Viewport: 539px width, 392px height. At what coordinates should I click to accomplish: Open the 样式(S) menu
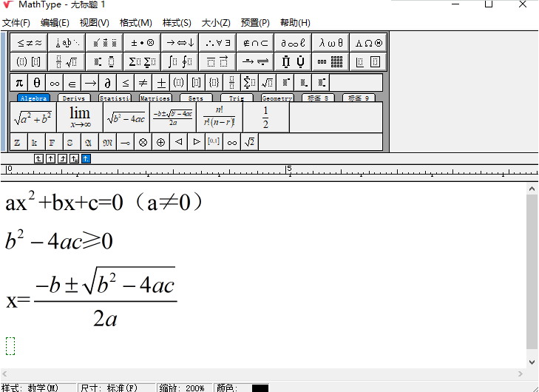(177, 23)
